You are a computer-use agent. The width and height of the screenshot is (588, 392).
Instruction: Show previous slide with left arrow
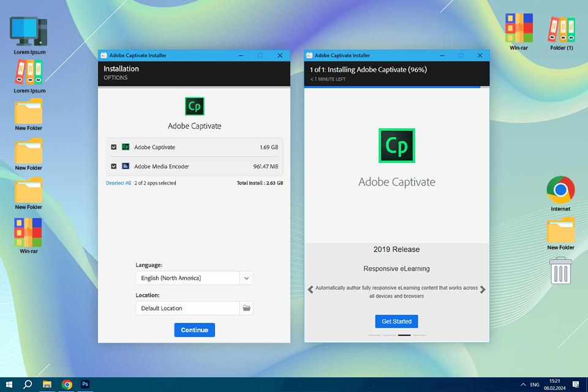[311, 289]
